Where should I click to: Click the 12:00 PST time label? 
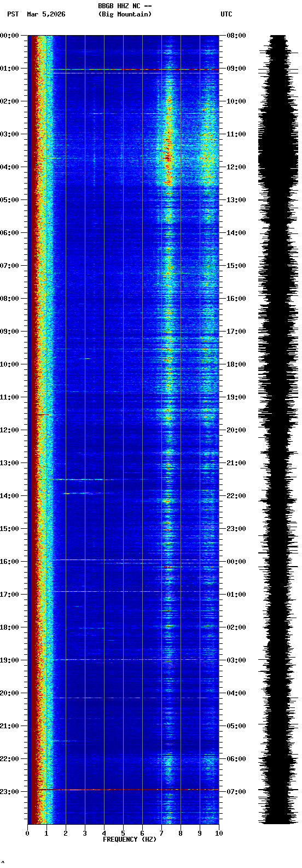pyautogui.click(x=10, y=430)
